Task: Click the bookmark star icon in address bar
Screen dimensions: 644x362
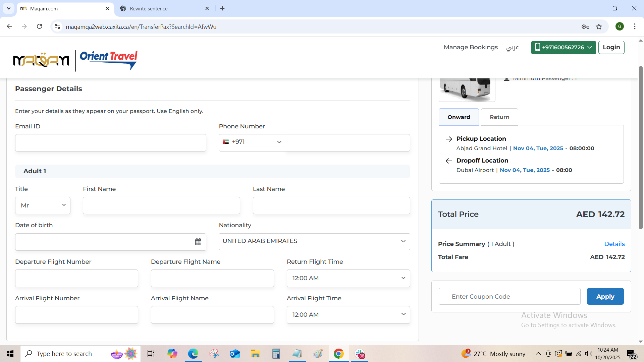Action: (599, 27)
